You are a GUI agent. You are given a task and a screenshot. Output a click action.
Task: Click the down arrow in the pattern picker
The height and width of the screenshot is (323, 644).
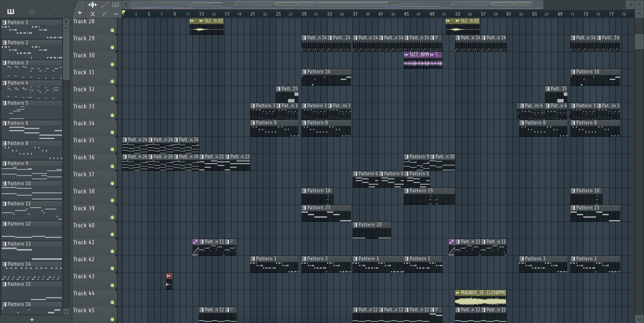[x=66, y=312]
